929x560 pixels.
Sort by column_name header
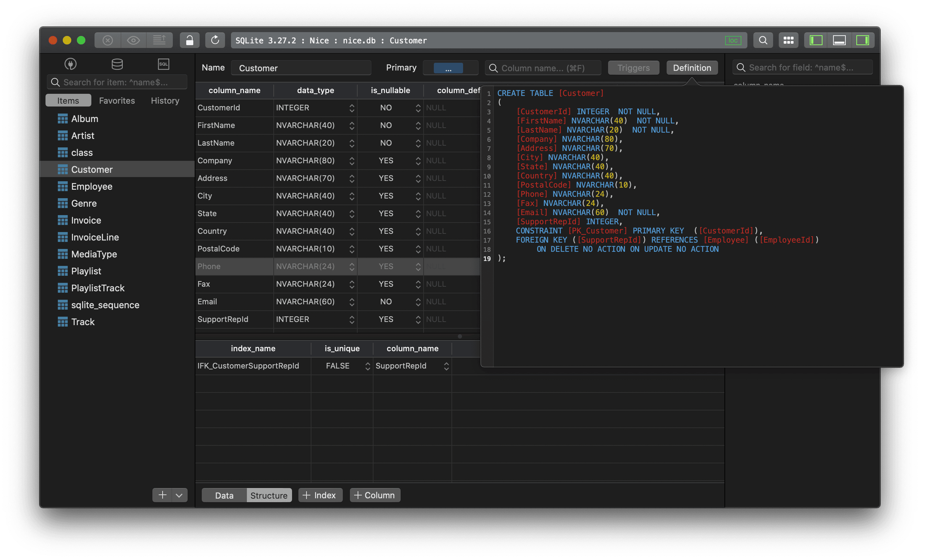tap(234, 90)
